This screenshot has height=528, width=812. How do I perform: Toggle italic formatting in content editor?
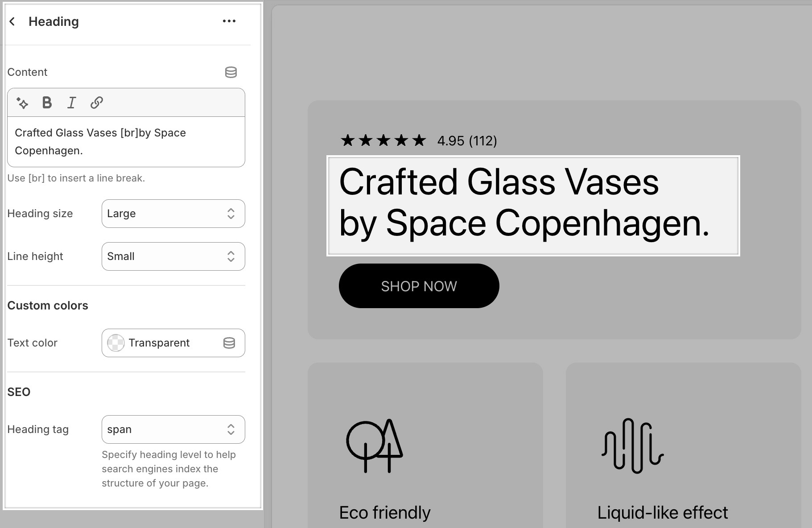coord(71,103)
